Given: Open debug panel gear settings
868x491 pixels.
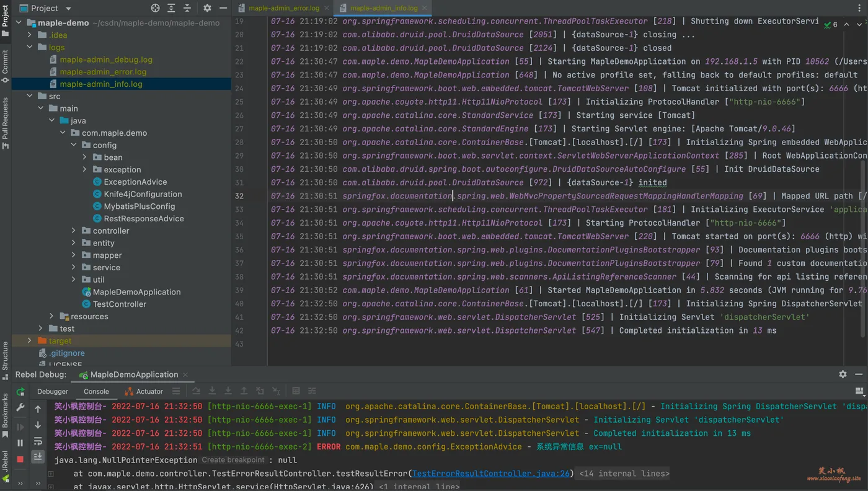Looking at the screenshot, I should (843, 374).
